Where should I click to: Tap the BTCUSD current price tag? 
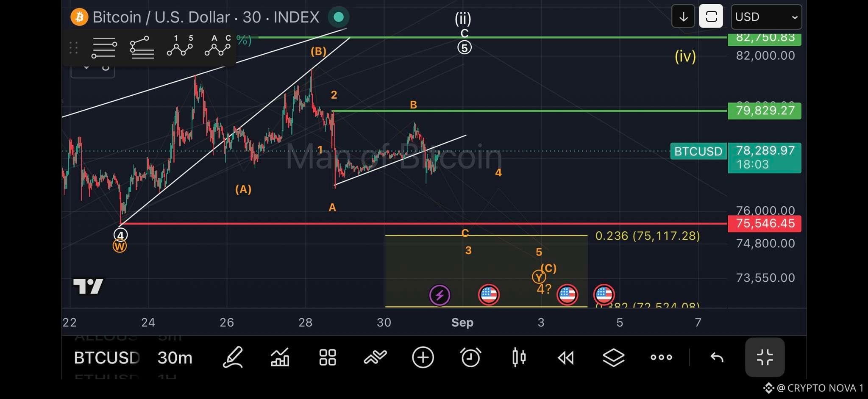[698, 151]
